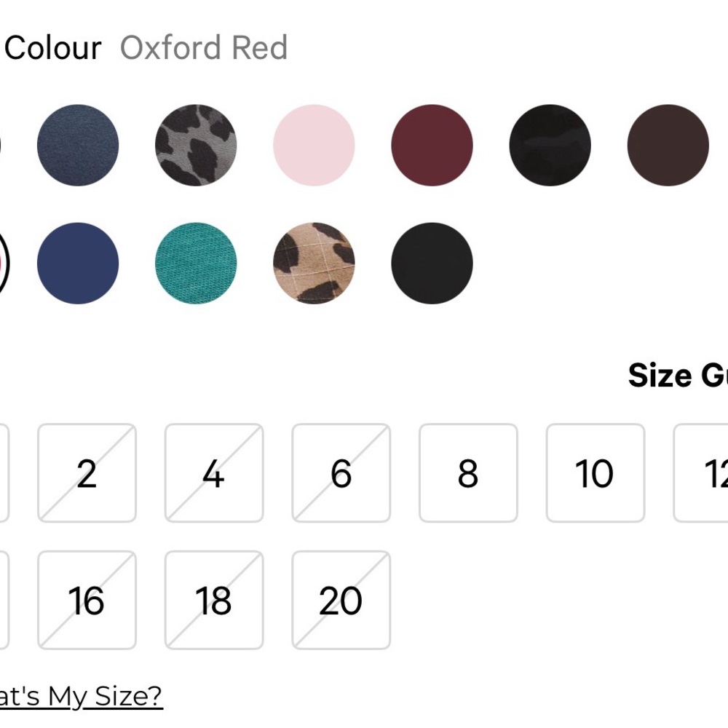Select size 12
This screenshot has height=728, width=728.
[700, 472]
